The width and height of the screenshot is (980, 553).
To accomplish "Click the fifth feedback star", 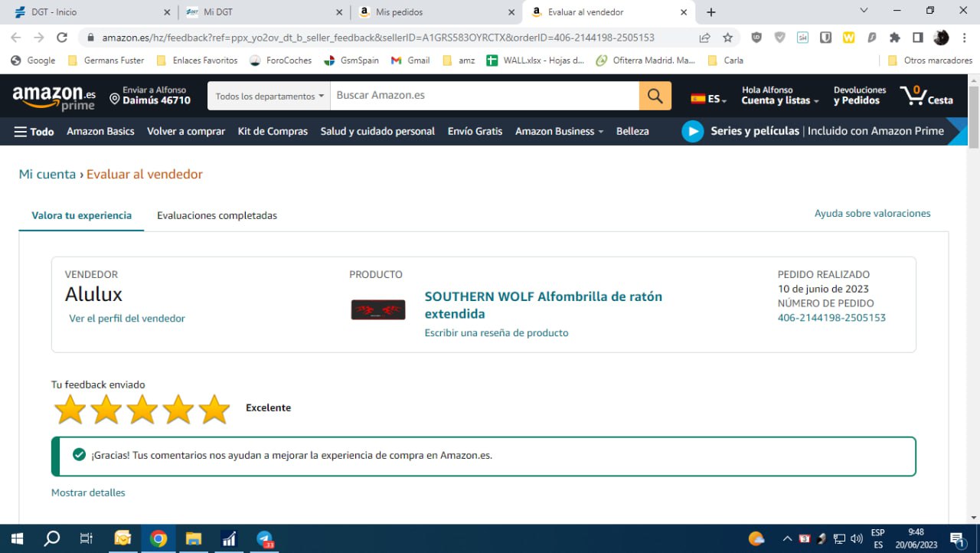I will 214,409.
